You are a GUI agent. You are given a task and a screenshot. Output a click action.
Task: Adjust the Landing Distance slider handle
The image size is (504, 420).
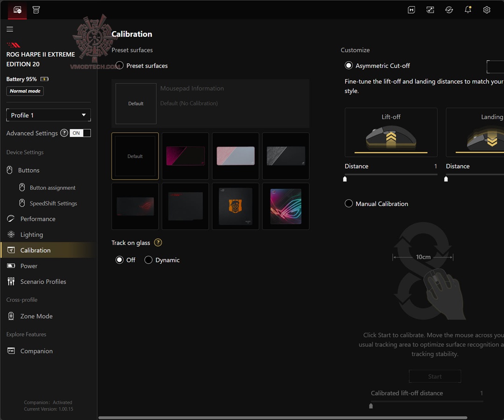[446, 179]
